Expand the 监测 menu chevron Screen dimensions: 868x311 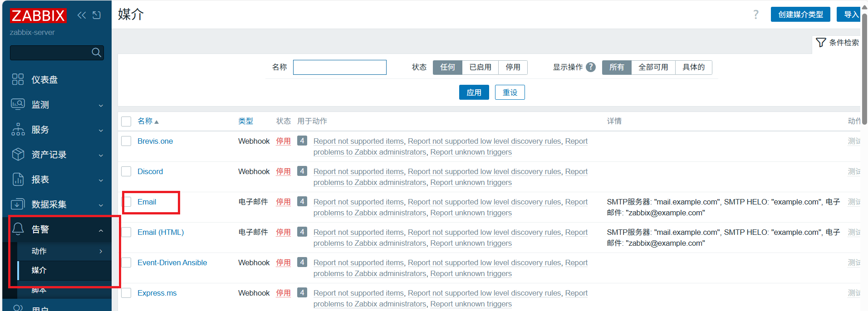click(x=101, y=105)
